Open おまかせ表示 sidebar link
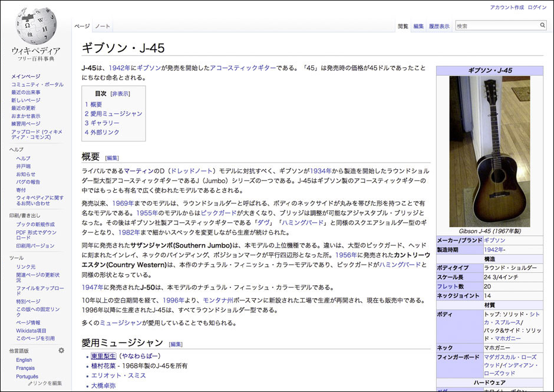The image size is (554, 392). (26, 116)
